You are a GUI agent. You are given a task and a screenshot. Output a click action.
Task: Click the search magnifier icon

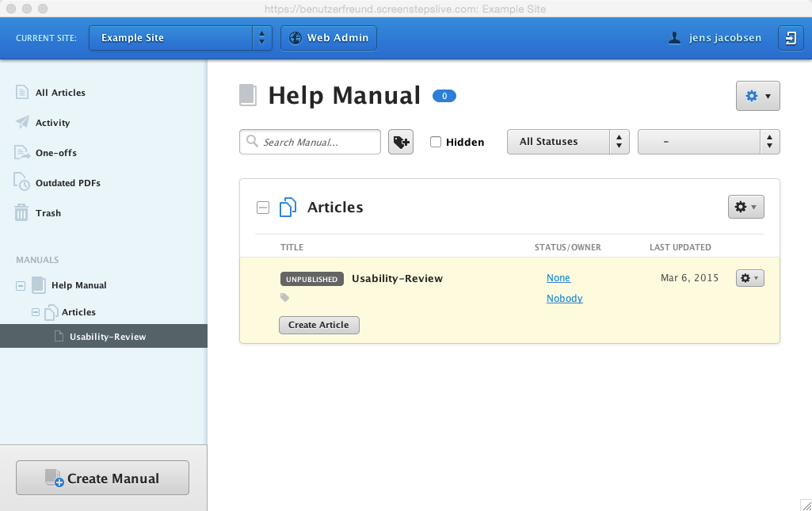(252, 141)
